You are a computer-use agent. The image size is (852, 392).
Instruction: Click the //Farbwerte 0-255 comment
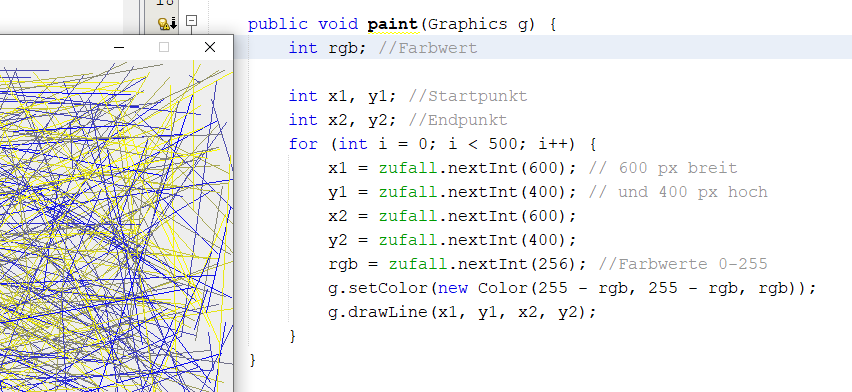pyautogui.click(x=682, y=264)
